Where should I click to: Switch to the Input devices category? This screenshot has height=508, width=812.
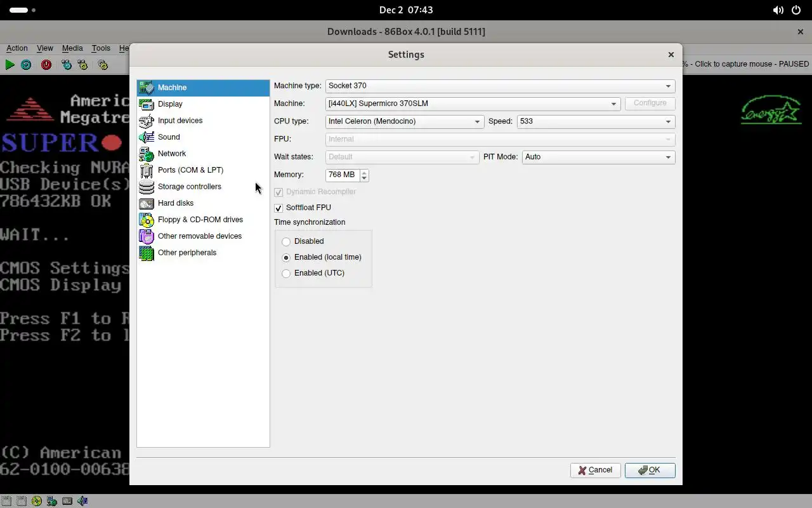click(203, 121)
